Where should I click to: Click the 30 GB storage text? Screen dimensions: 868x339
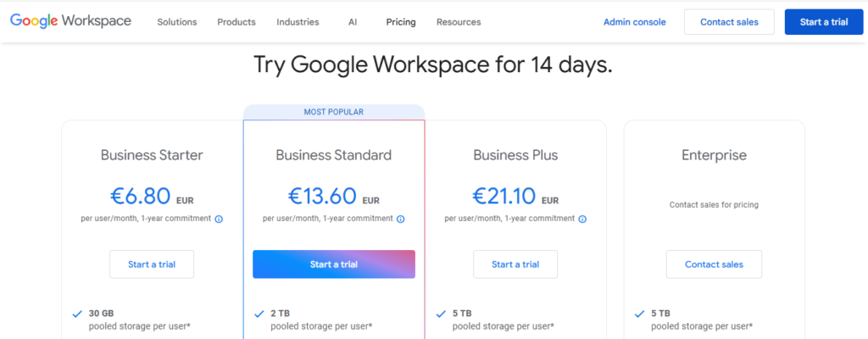(102, 314)
